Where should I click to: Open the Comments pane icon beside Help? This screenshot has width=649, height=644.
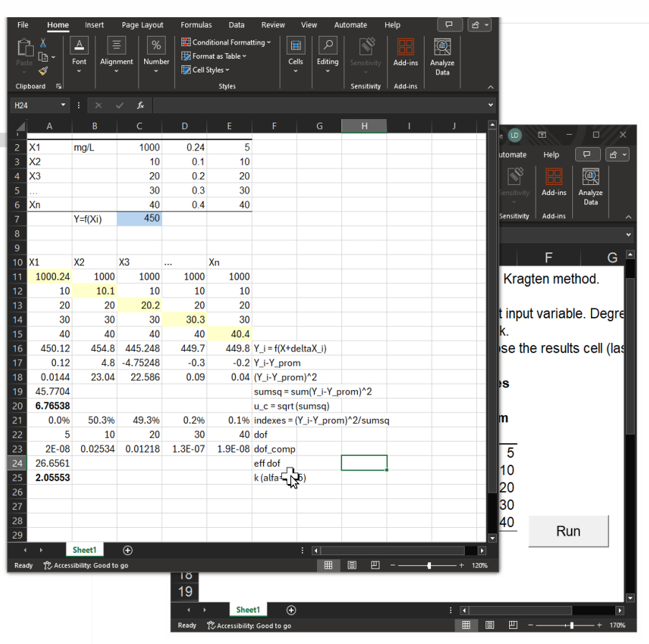coord(449,25)
